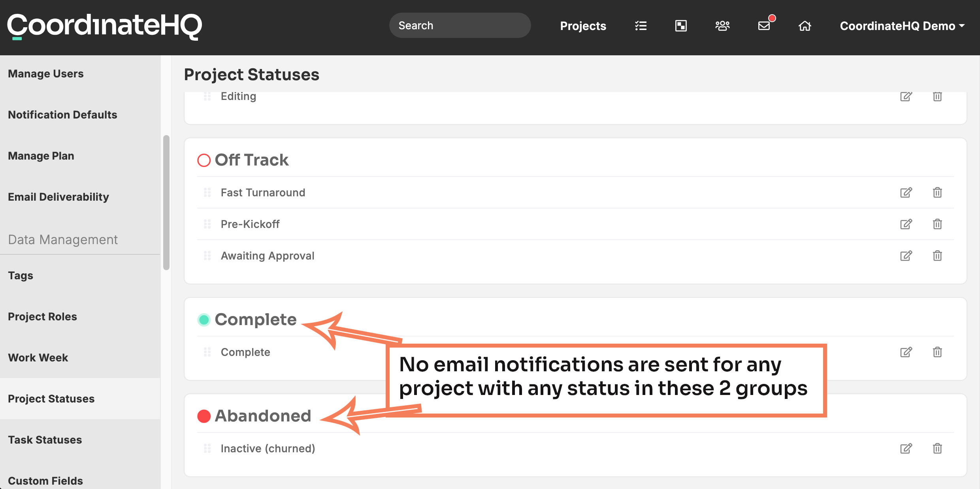Open Work Week settings

(x=38, y=357)
